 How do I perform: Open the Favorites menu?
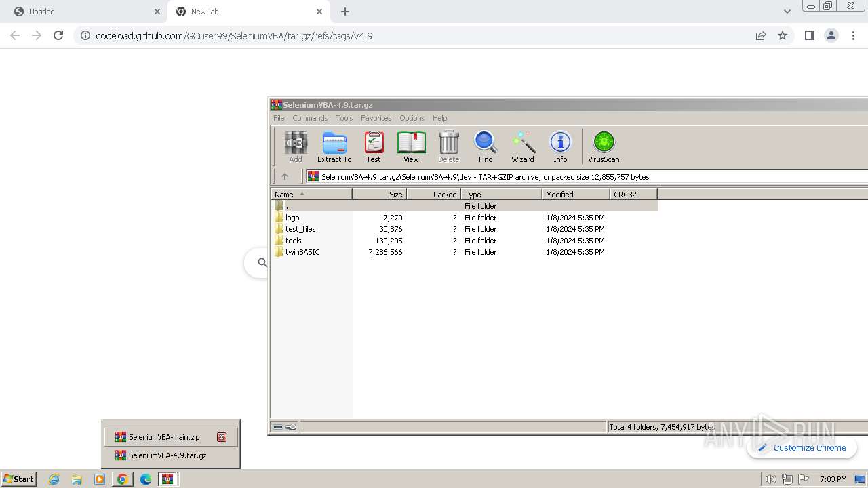(x=376, y=118)
